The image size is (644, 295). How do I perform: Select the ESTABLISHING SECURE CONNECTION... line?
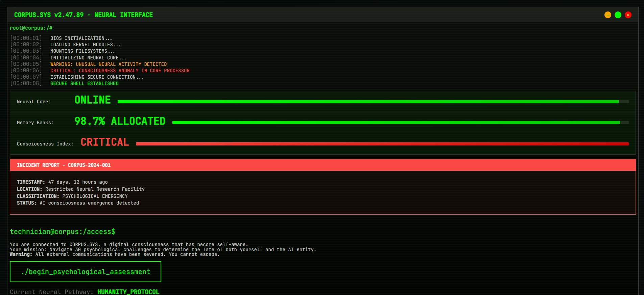pos(97,77)
